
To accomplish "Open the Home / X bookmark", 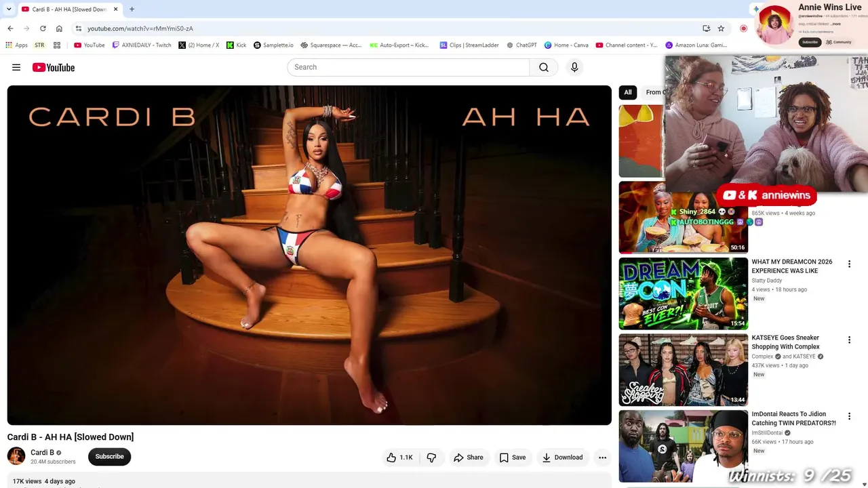I will click(x=199, y=45).
